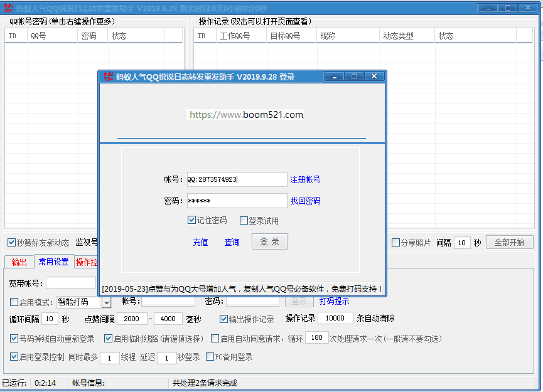The height and width of the screenshot is (392, 543).
Task: Click the ant logo icon in login dialog title bar
Action: [109, 77]
